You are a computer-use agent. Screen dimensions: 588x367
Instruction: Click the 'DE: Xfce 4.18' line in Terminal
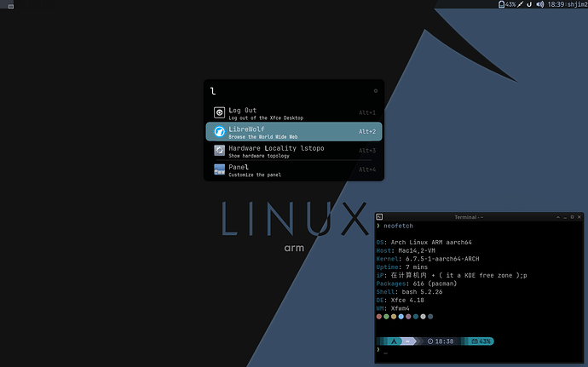click(400, 300)
